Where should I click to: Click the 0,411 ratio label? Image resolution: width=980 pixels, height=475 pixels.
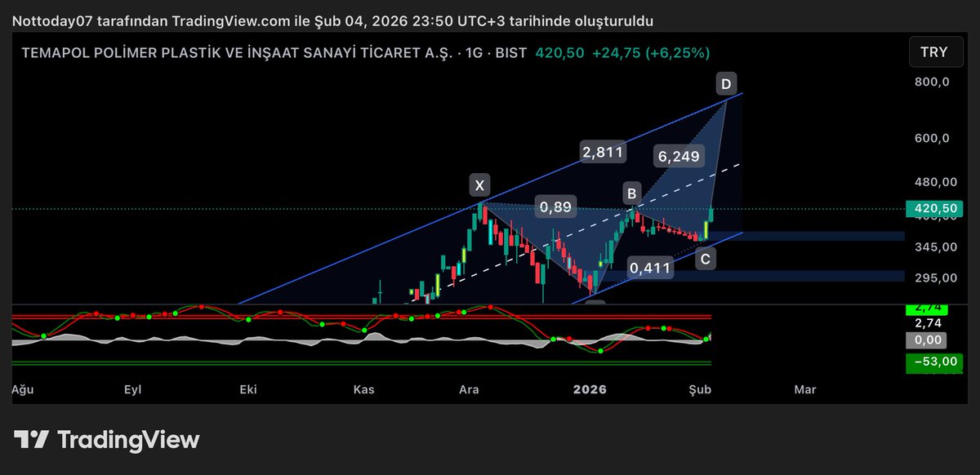click(650, 268)
